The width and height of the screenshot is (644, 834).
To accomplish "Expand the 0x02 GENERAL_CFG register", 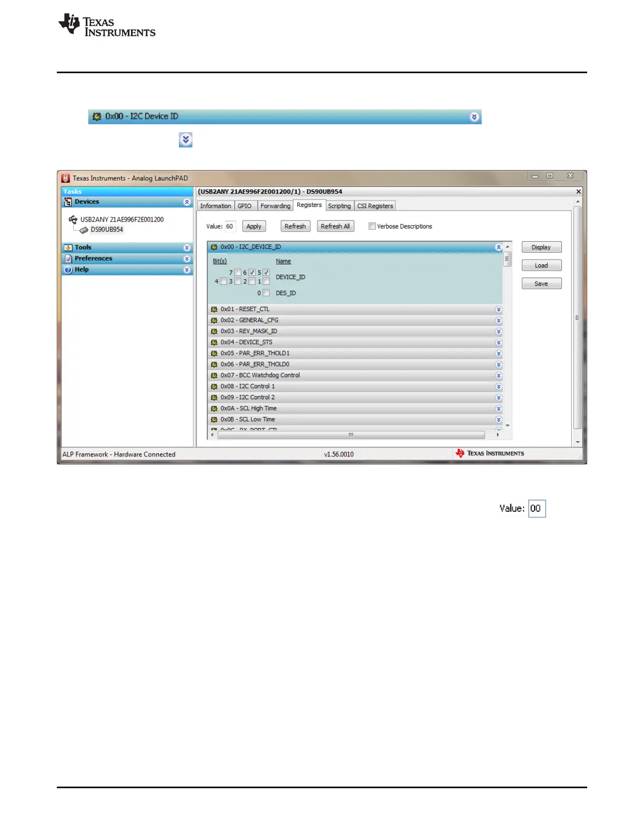I will 498,321.
